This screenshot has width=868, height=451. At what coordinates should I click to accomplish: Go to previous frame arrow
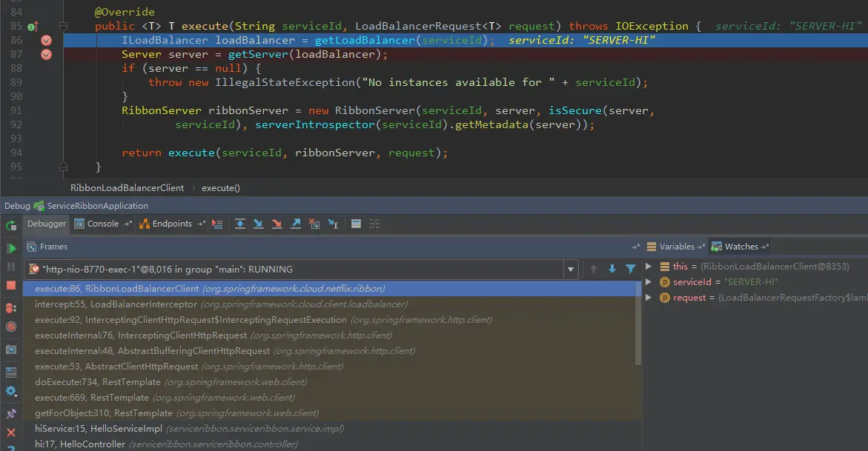(x=594, y=270)
